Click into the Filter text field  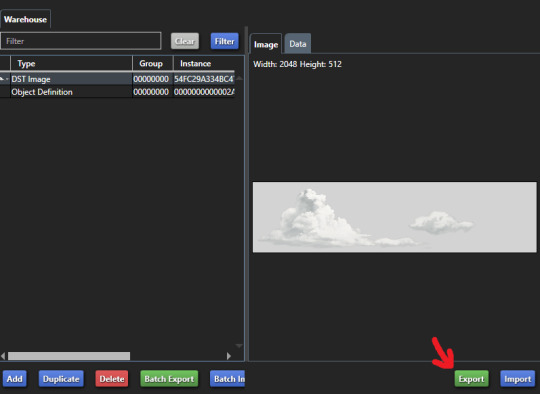[81, 41]
